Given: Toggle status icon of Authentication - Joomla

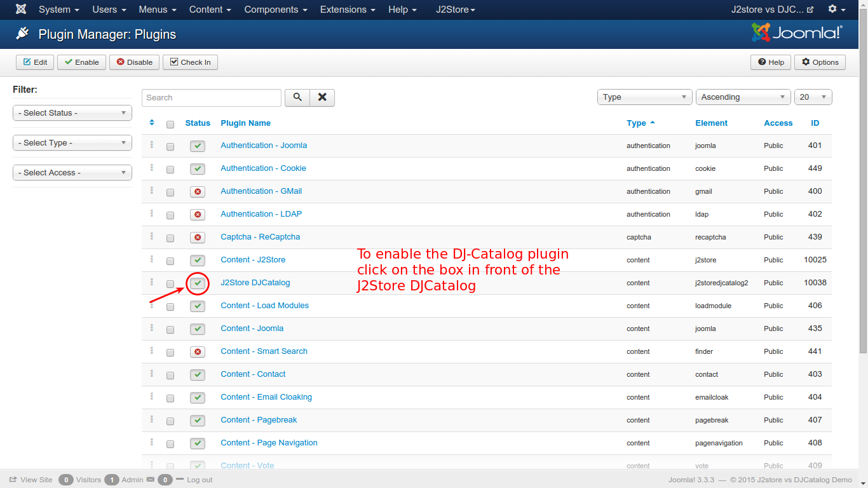Looking at the screenshot, I should tap(198, 146).
